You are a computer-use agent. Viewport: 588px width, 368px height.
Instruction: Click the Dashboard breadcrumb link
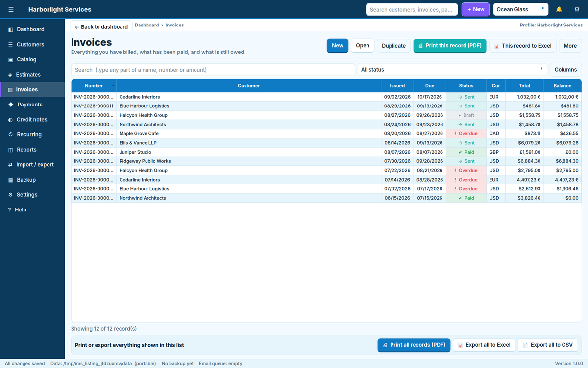(x=147, y=25)
